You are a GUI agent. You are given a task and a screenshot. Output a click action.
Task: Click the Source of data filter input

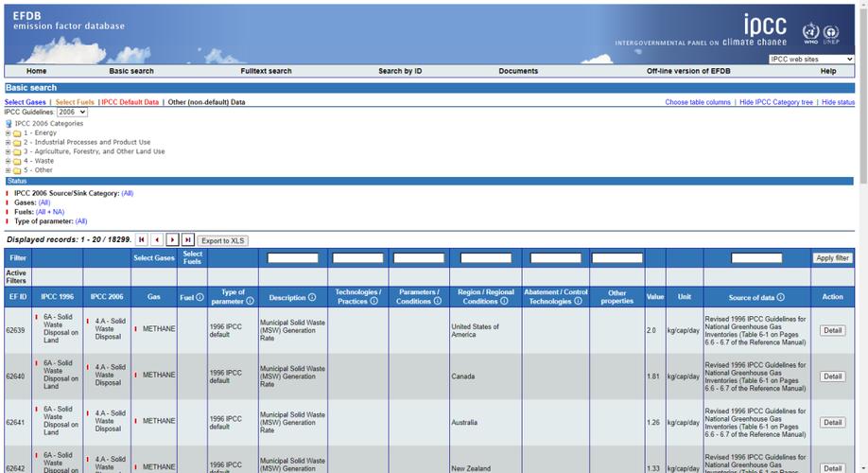click(756, 257)
